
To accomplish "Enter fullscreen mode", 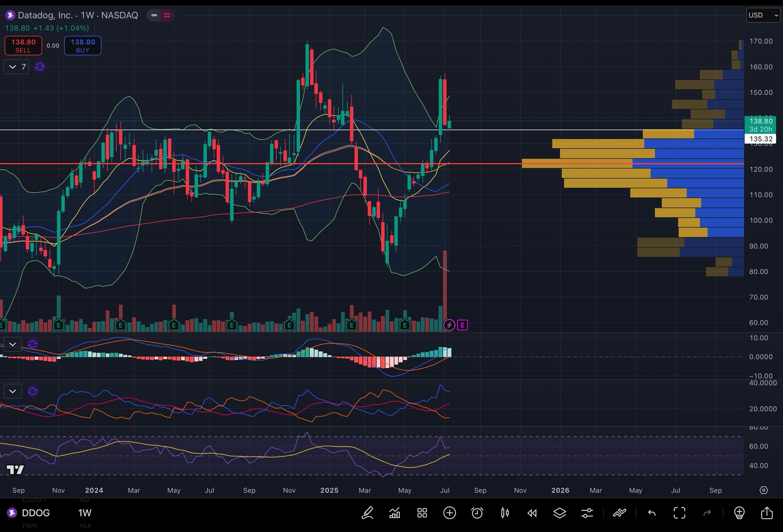I will click(679, 513).
